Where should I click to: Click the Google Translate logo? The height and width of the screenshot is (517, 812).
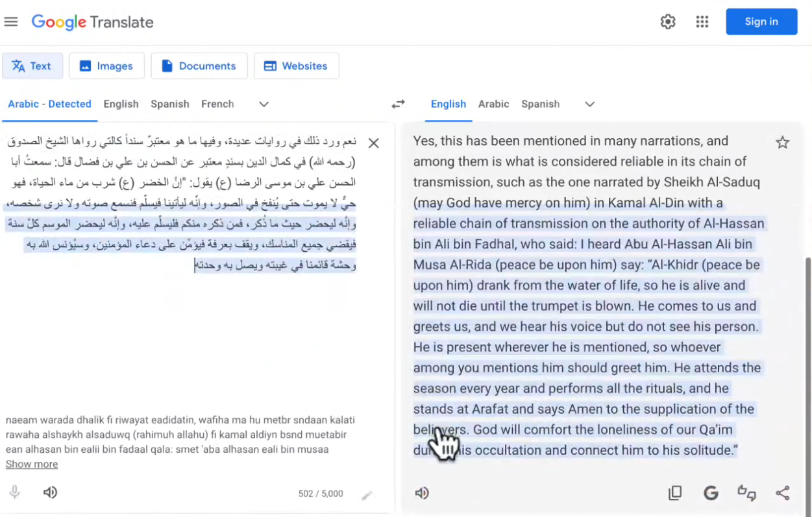point(93,22)
